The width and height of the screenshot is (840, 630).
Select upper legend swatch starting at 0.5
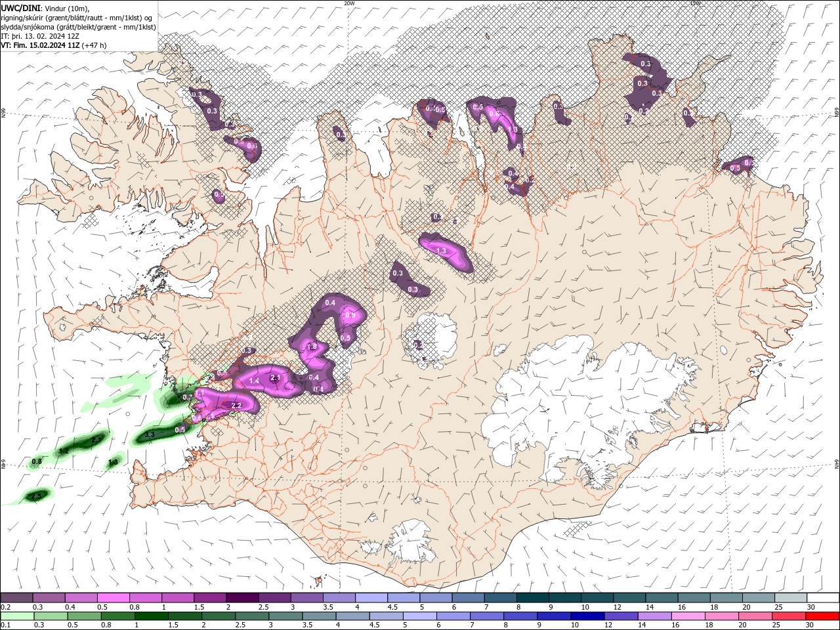[x=113, y=598]
